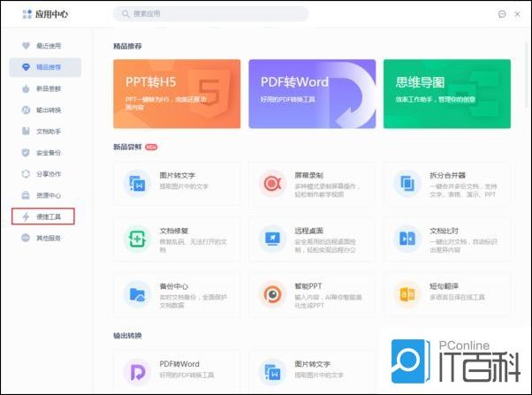The height and width of the screenshot is (395, 532).
Task: Select 资源中心 in the sidebar
Action: point(45,195)
